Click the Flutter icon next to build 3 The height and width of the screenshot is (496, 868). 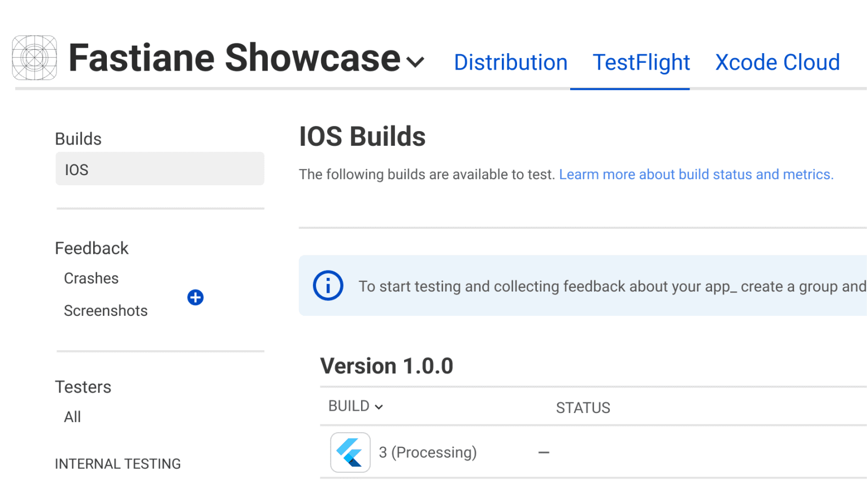click(x=350, y=452)
